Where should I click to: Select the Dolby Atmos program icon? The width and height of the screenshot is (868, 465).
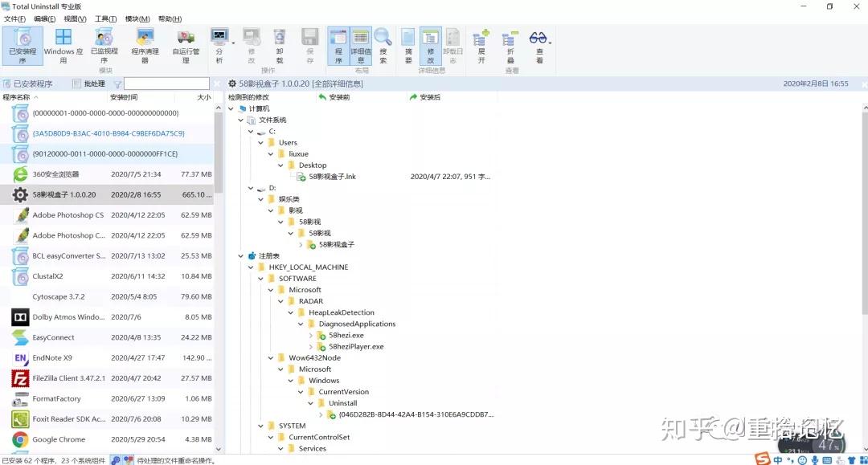(20, 316)
